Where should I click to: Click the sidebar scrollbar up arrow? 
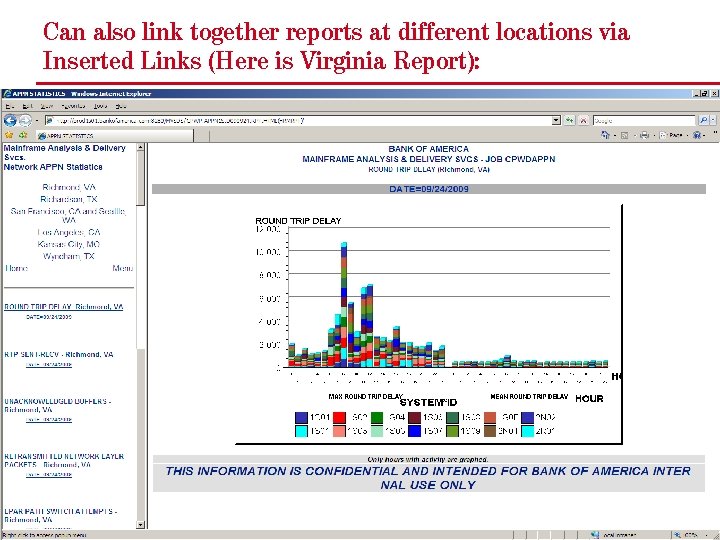141,147
